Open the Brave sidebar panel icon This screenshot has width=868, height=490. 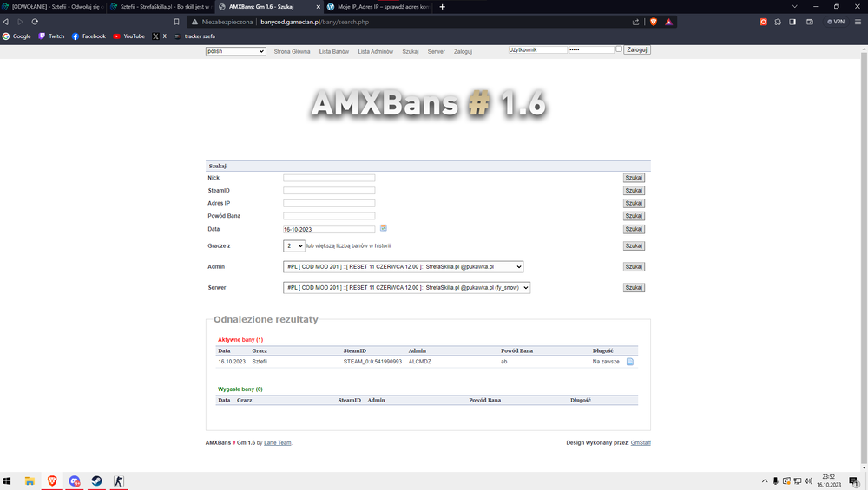[792, 22]
